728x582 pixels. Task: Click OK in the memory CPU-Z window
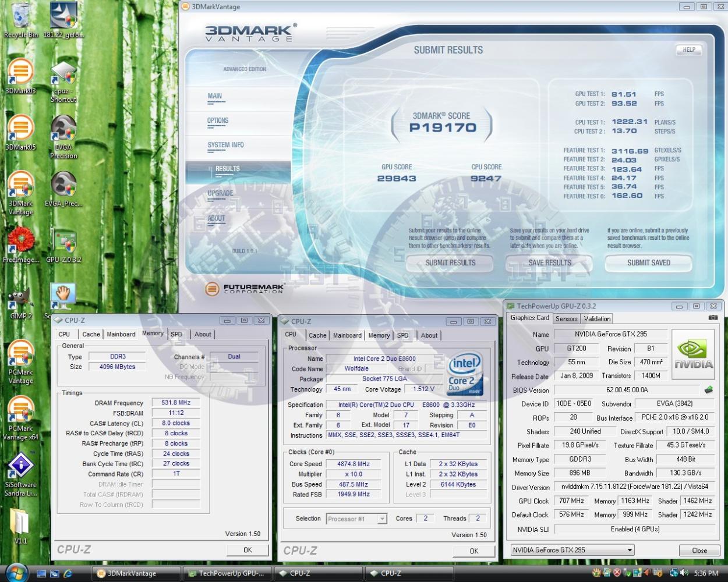(x=248, y=550)
